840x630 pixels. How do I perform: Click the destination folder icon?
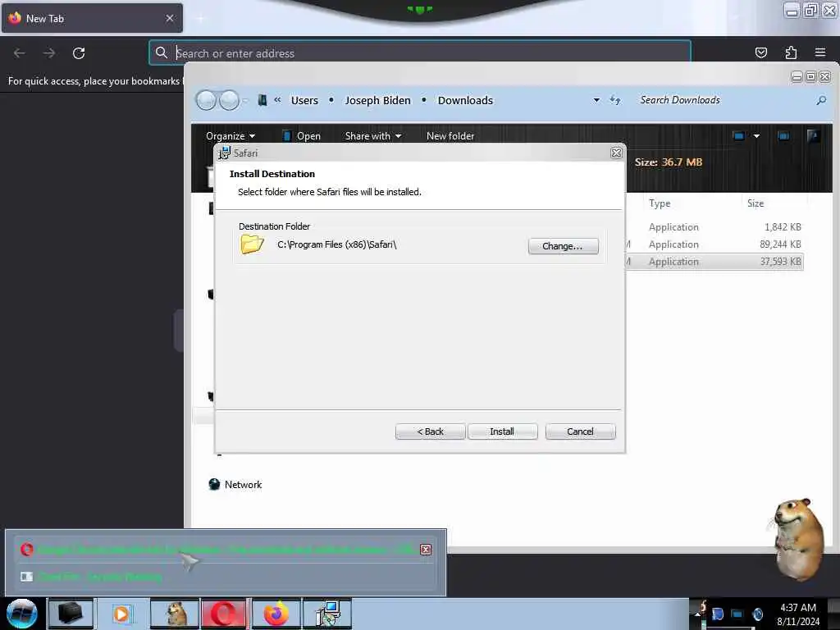[x=253, y=244]
